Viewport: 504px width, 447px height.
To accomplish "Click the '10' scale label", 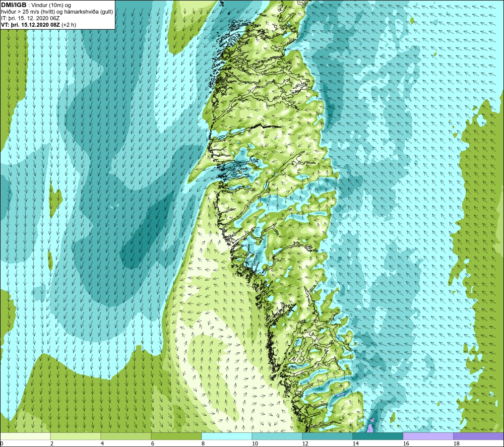I will [x=255, y=443].
